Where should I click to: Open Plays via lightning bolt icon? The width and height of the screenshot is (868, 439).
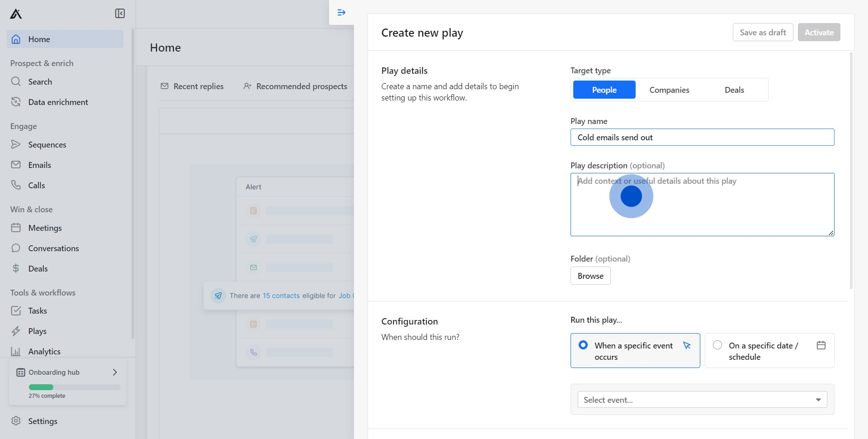click(16, 331)
